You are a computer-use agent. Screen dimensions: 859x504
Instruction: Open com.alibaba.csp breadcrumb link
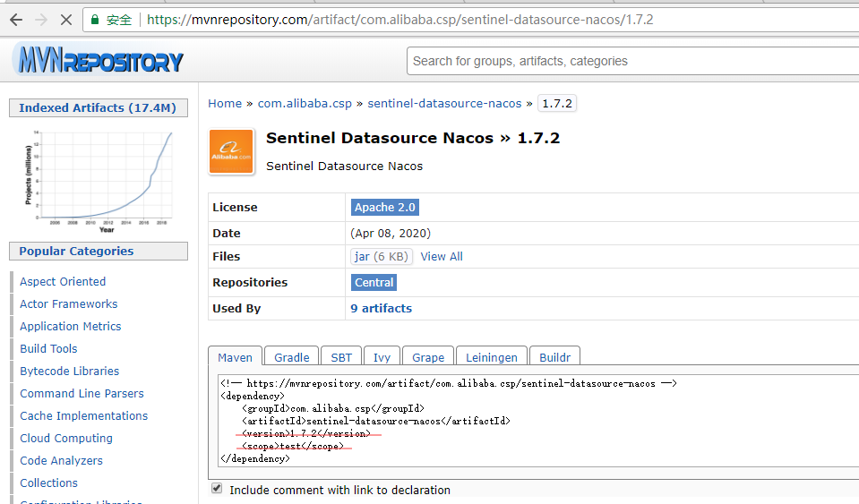(x=305, y=104)
